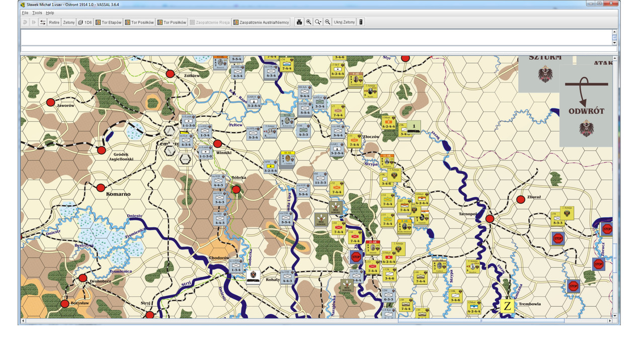
Task: Open the Żetony pieces palette
Action: point(69,22)
